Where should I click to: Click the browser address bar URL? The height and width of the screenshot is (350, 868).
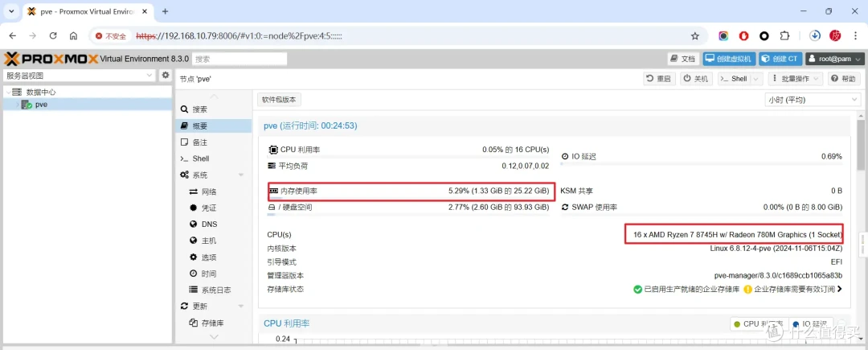(x=240, y=36)
